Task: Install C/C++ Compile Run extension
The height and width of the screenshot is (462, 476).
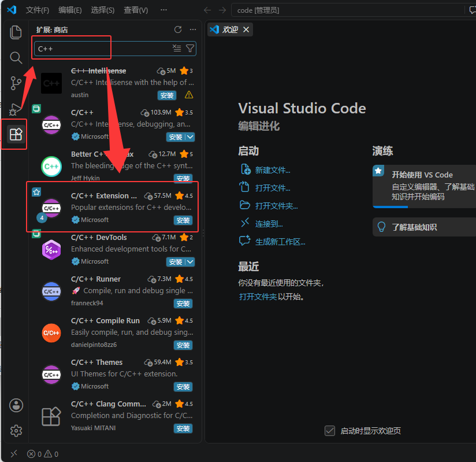Action: [x=183, y=345]
